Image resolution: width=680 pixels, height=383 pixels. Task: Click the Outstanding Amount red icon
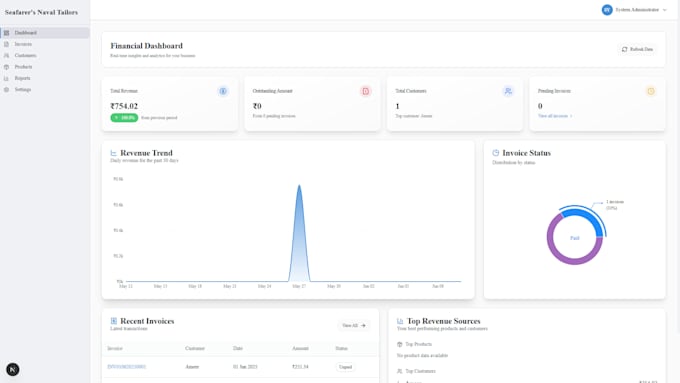pyautogui.click(x=366, y=91)
